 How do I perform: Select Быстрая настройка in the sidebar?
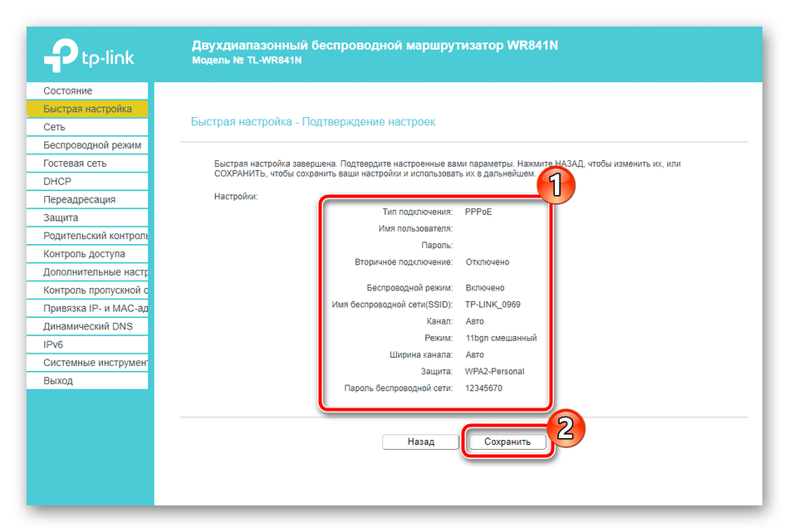click(x=87, y=109)
